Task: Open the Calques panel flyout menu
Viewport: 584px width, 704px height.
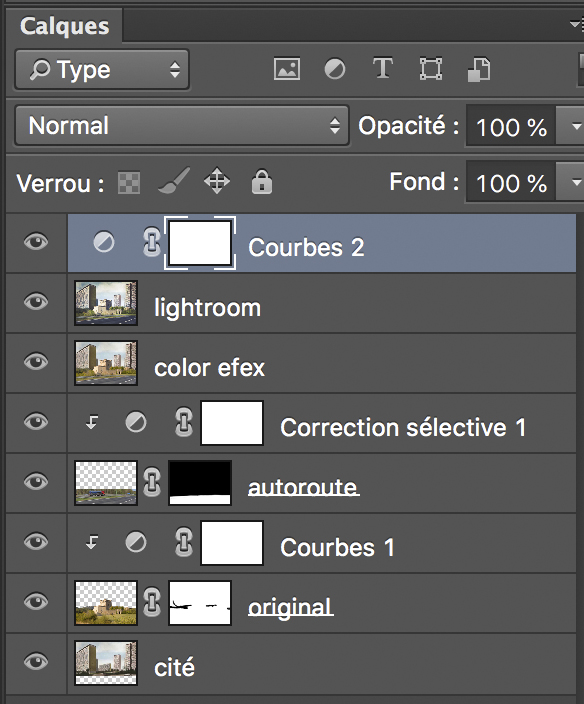Action: pos(576,25)
